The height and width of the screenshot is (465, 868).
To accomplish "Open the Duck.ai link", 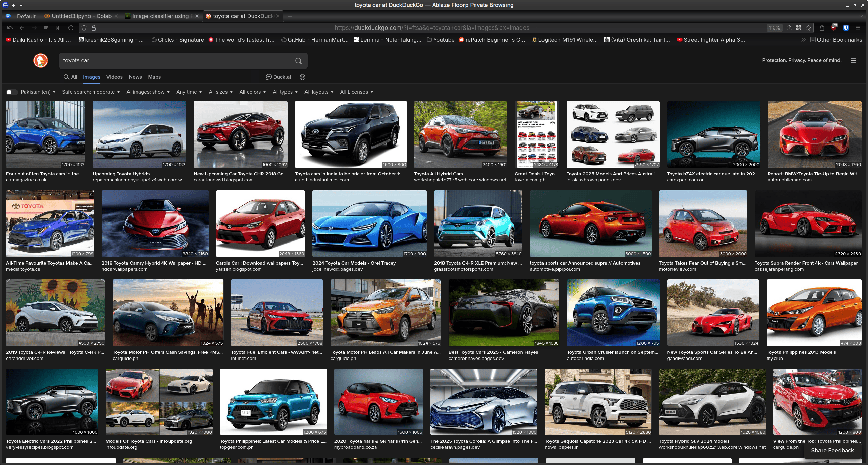I will pos(278,77).
